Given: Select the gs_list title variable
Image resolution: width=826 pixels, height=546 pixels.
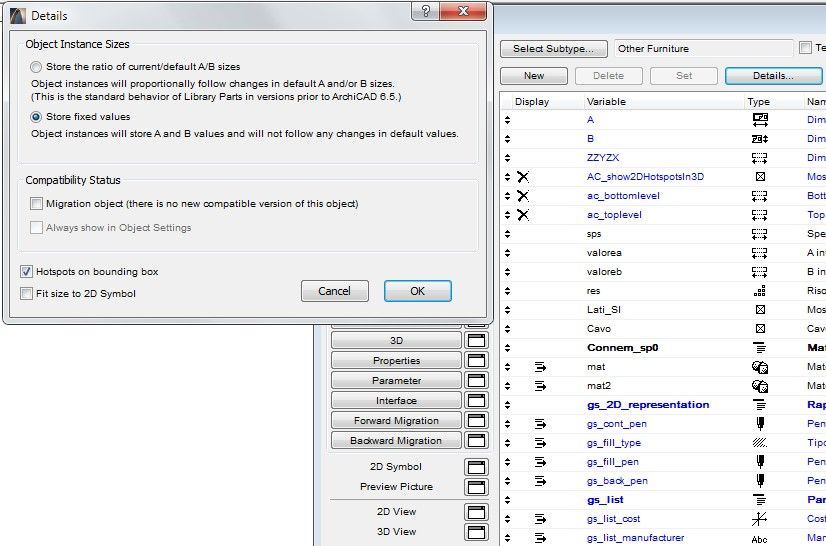Looking at the screenshot, I should [605, 500].
